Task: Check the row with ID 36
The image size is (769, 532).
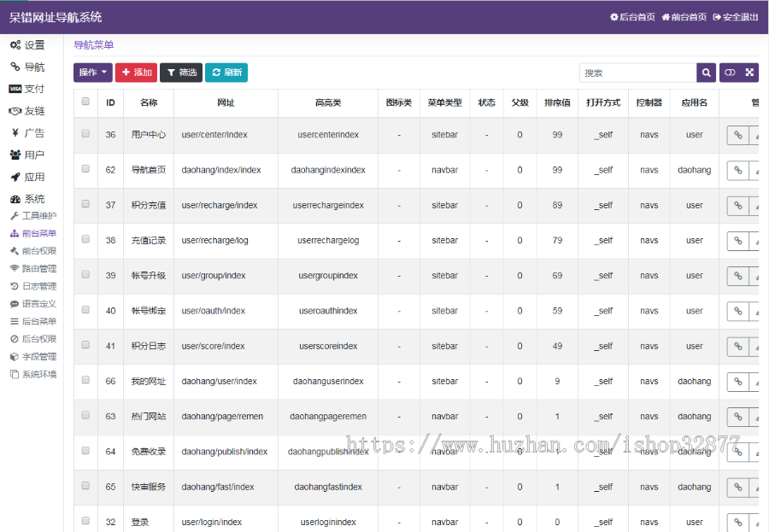Action: coord(85,133)
